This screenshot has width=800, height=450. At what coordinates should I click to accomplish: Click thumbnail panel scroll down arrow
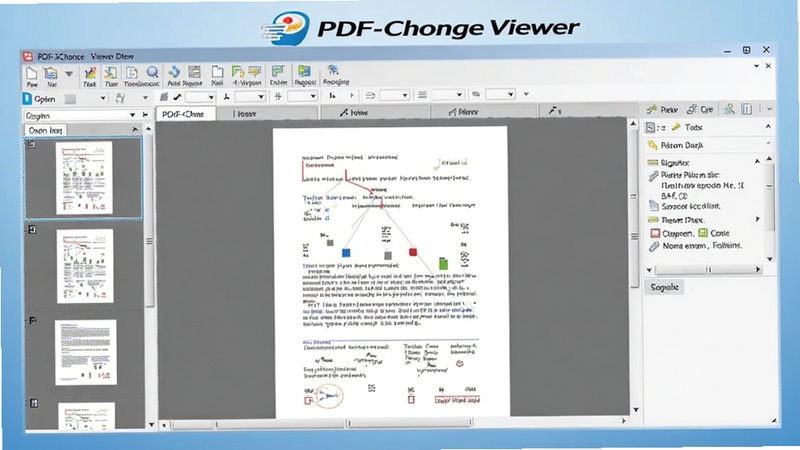(x=151, y=424)
